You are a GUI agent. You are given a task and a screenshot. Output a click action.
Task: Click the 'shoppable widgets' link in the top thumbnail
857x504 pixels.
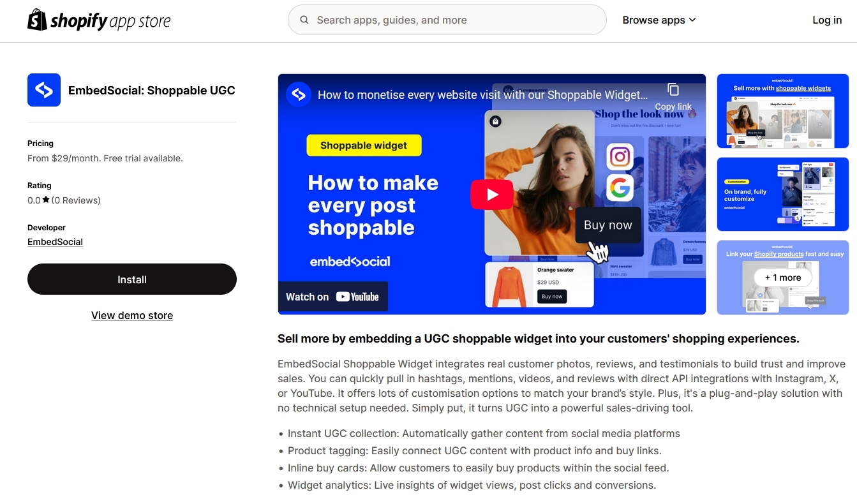(x=804, y=87)
